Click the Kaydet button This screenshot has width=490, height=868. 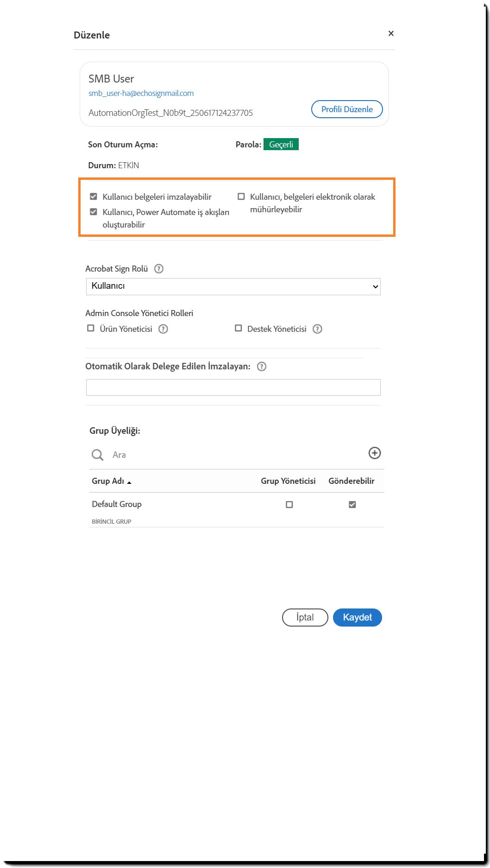(x=357, y=617)
